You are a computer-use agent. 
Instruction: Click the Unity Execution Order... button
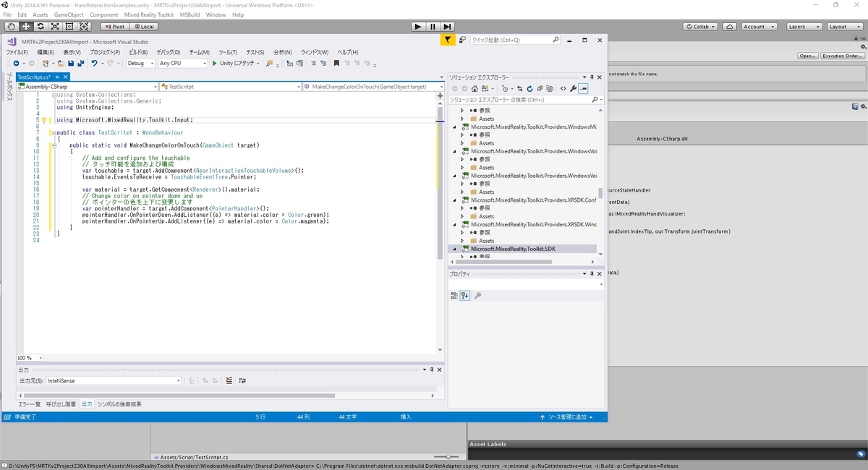(842, 56)
